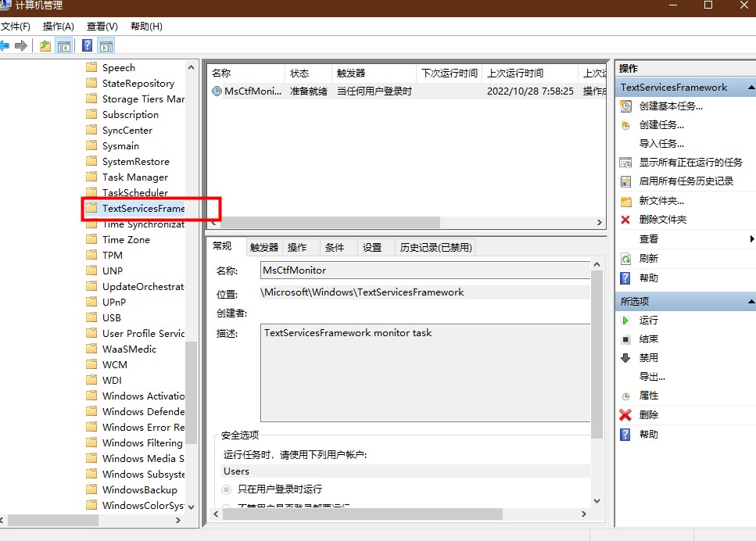Click 显示所有正在运行的任务 action
Image resolution: width=756 pixels, height=541 pixels.
click(x=691, y=163)
